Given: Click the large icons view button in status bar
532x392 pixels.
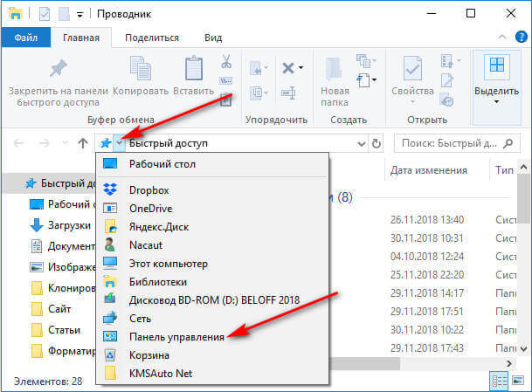Looking at the screenshot, I should [518, 381].
